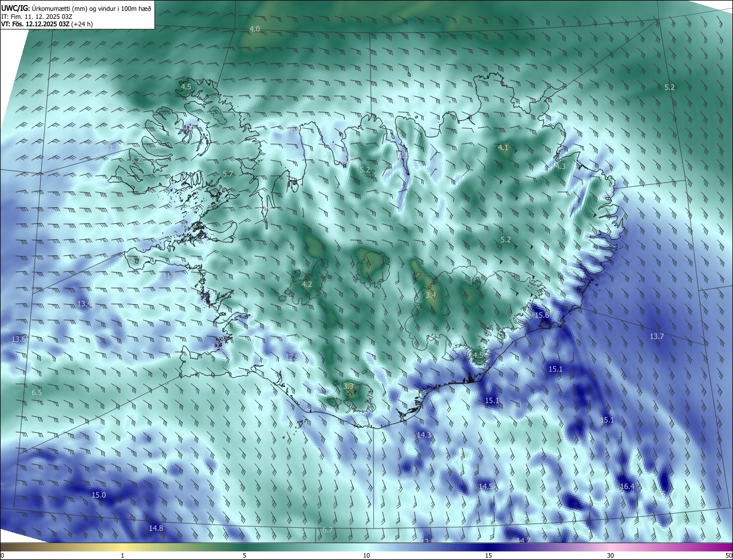Click the 3.4 value label
This screenshot has width=733, height=560.
coord(431,295)
